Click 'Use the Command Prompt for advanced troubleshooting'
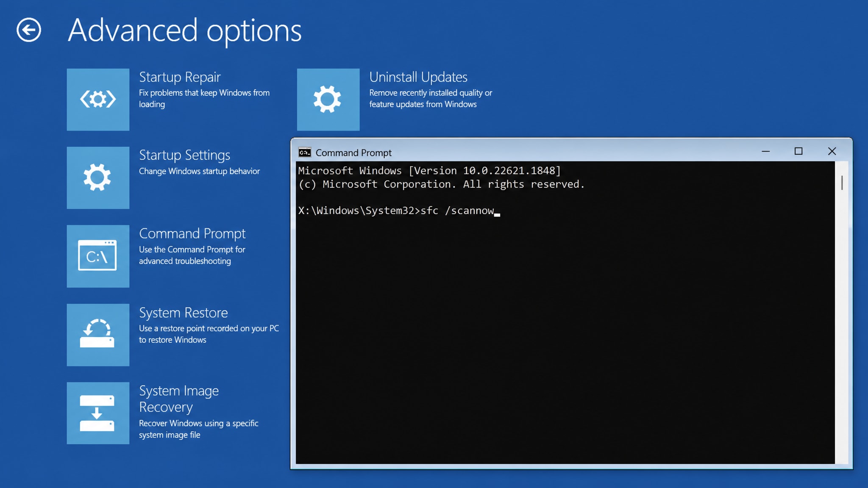 pyautogui.click(x=192, y=255)
